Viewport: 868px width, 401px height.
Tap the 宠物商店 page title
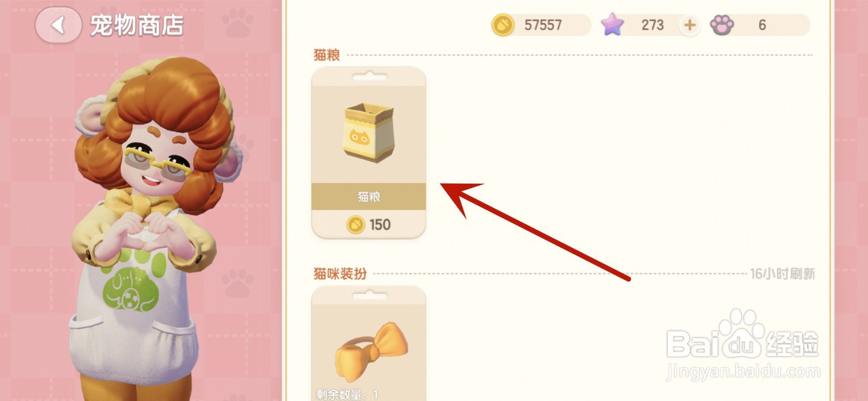137,25
